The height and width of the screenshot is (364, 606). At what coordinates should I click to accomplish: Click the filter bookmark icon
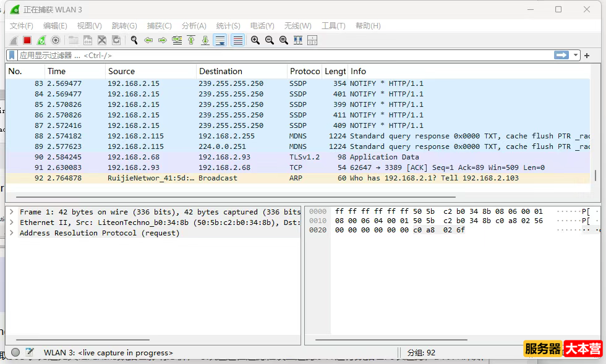pyautogui.click(x=12, y=56)
